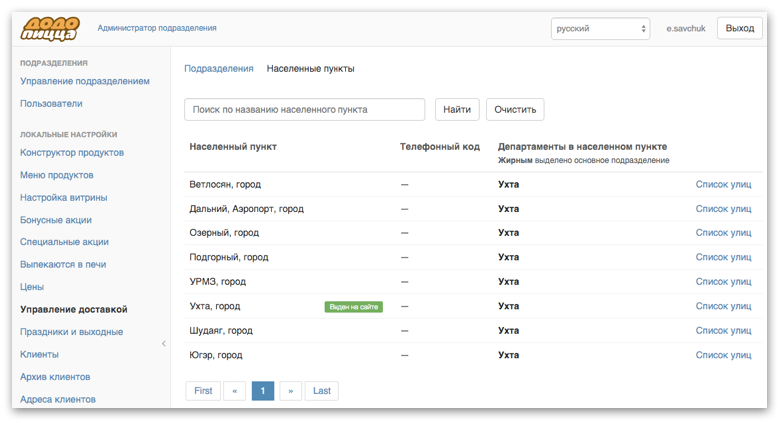Click Департаменты в населенном пункте header
This screenshot has width=780, height=423.
click(x=583, y=147)
